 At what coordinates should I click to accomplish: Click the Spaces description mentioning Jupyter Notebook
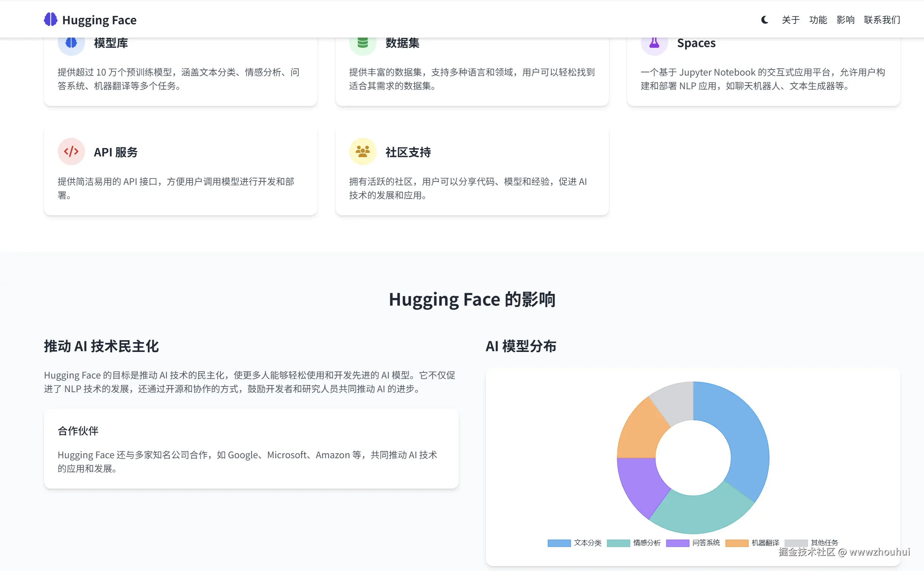[763, 79]
